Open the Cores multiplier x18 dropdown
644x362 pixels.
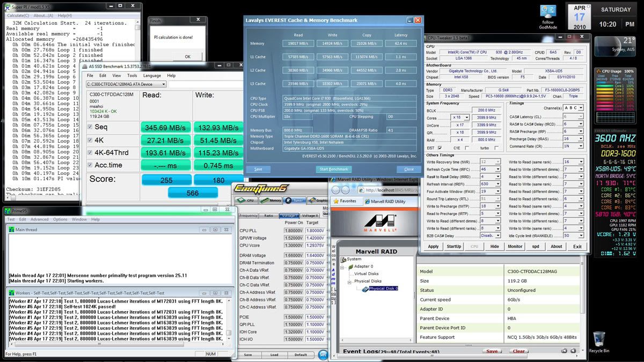(460, 117)
